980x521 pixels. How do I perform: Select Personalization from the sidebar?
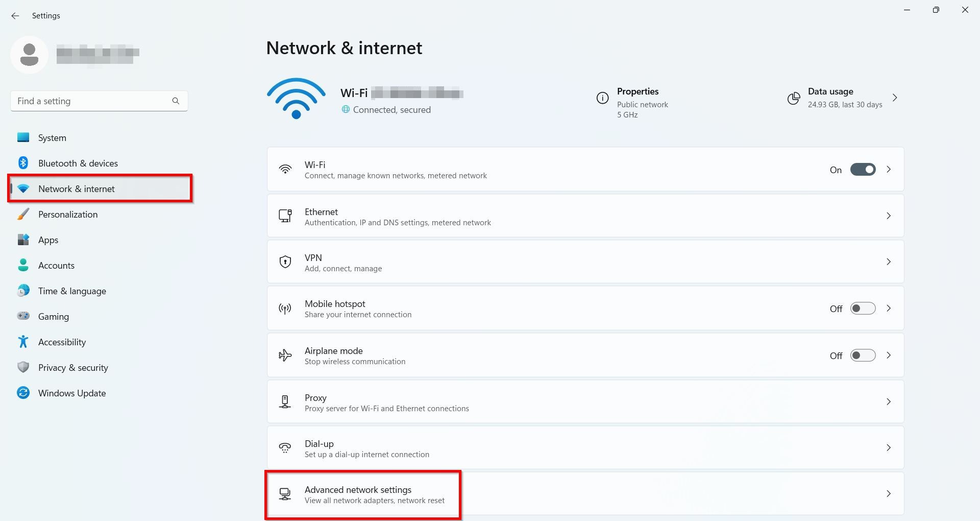point(68,215)
